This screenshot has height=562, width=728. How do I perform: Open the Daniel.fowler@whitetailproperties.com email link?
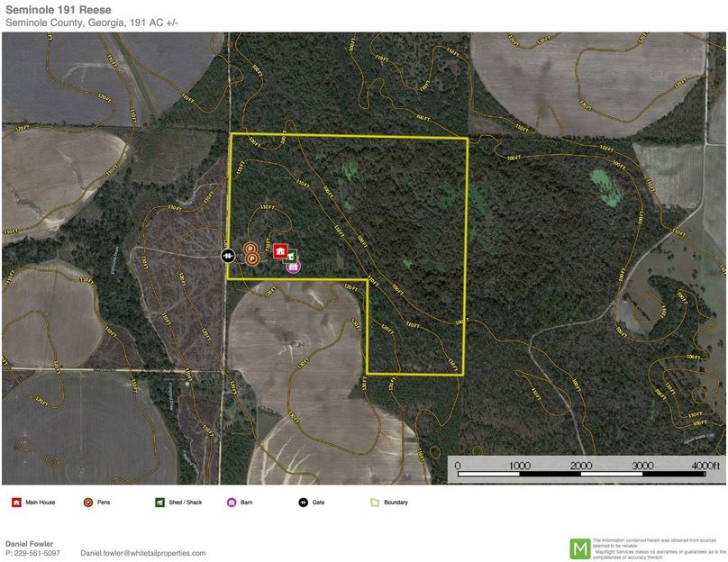(x=143, y=553)
